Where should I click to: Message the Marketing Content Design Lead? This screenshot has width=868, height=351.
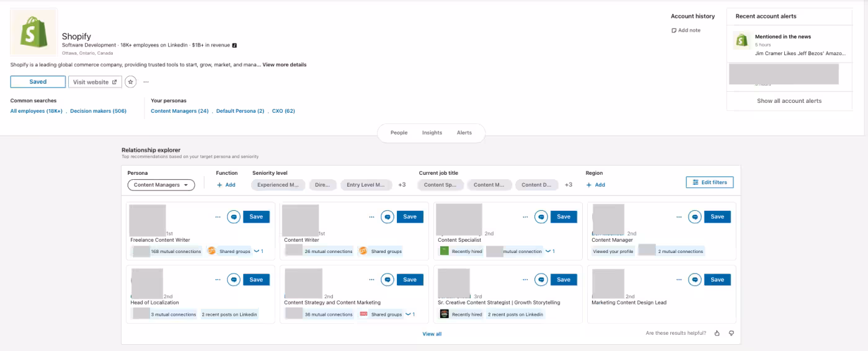tap(695, 280)
